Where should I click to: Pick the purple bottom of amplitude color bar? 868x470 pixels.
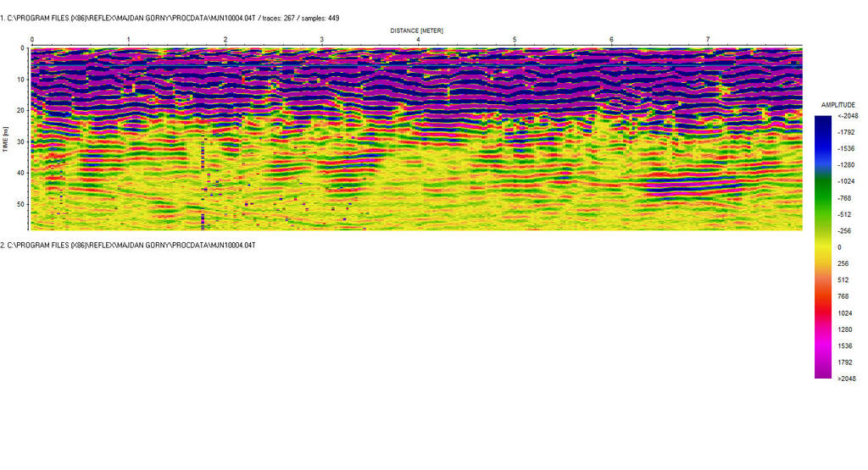pyautogui.click(x=822, y=371)
